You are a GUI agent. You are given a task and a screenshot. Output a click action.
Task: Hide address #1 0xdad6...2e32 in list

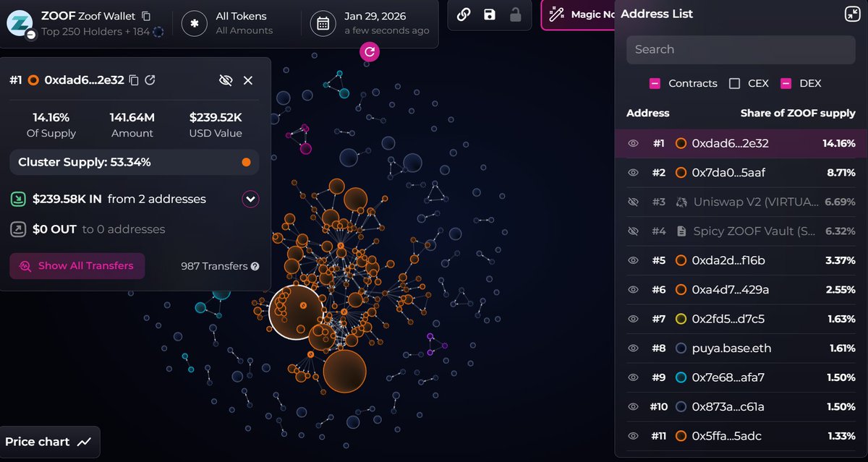(x=633, y=143)
